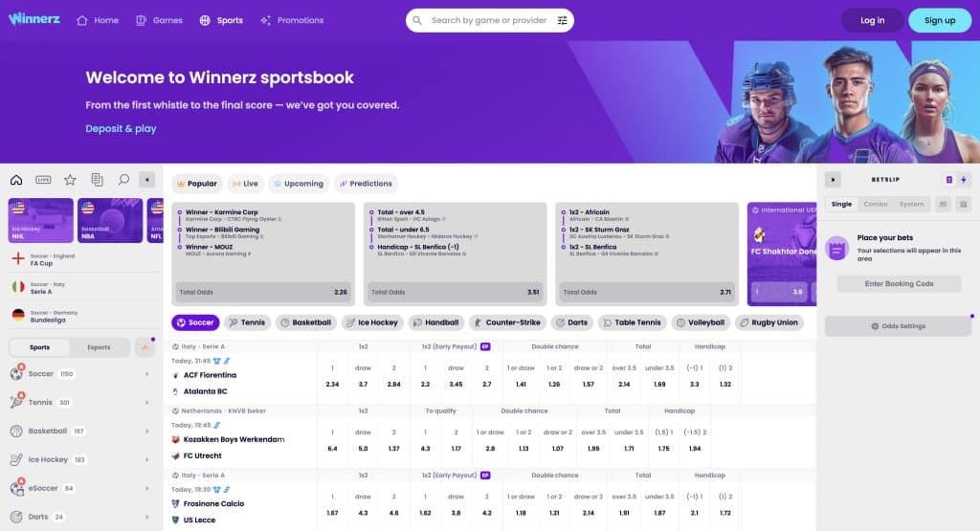Expand the Soccer category arrow
Image resolution: width=980 pixels, height=531 pixels.
pyautogui.click(x=146, y=373)
